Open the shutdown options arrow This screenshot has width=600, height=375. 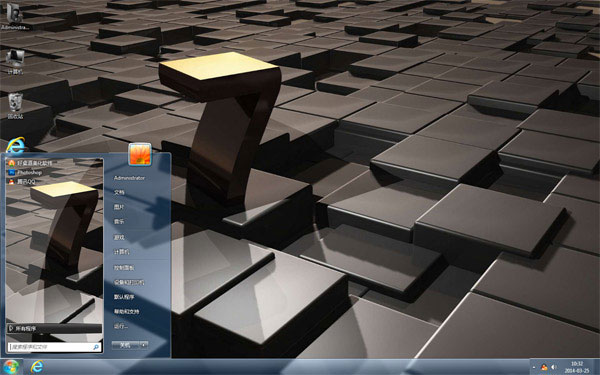[x=143, y=345]
